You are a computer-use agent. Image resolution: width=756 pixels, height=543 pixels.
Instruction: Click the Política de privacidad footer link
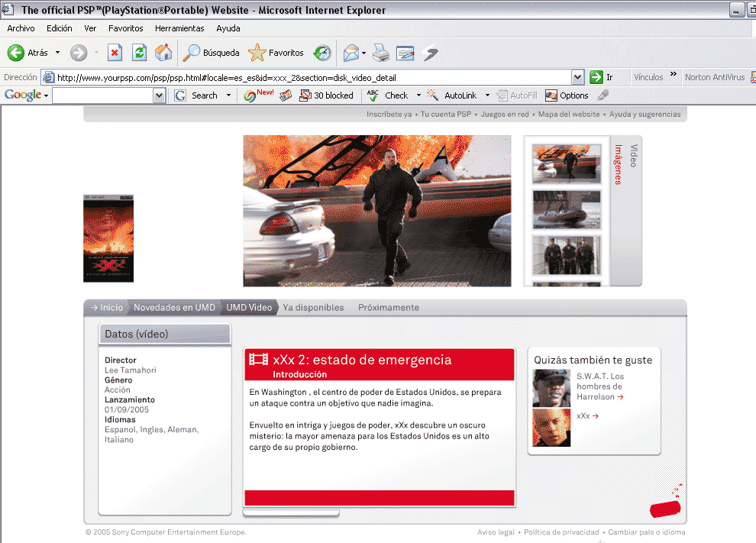click(561, 532)
